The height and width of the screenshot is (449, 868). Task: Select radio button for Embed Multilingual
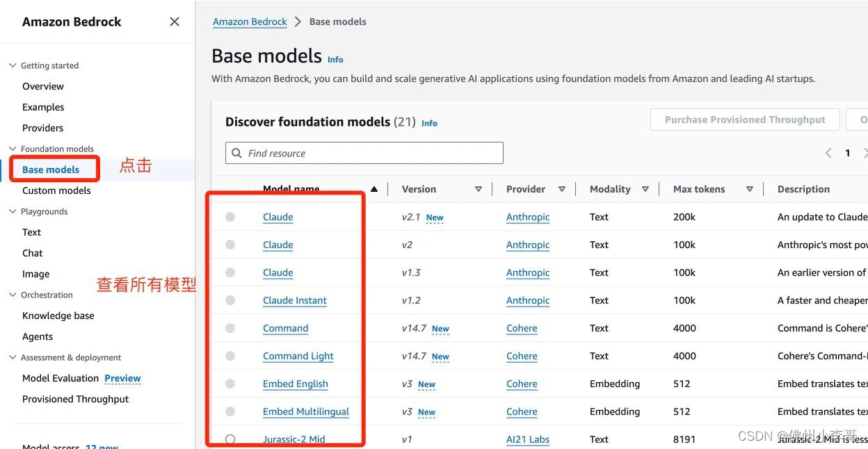coord(230,411)
